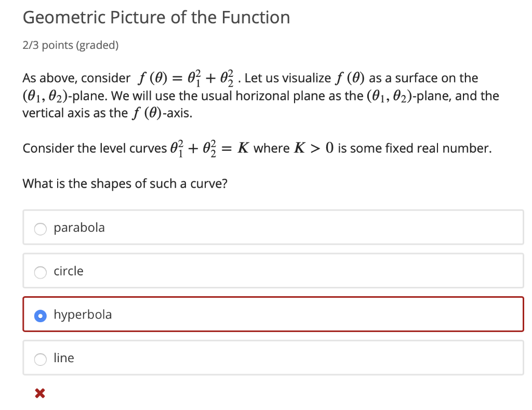Select the line radio button
Screen dimensions: 532x410
tap(40, 359)
